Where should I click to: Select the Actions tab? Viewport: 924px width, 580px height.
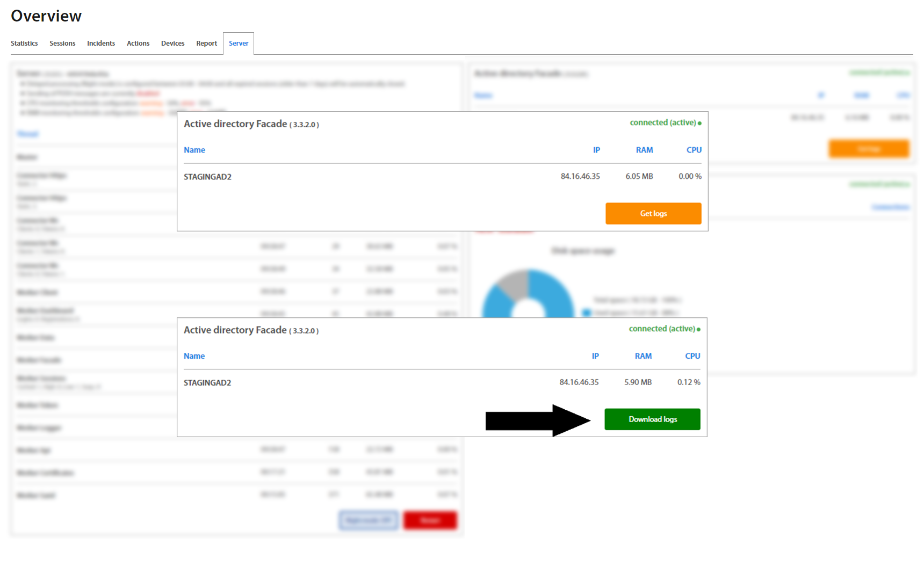pos(138,44)
